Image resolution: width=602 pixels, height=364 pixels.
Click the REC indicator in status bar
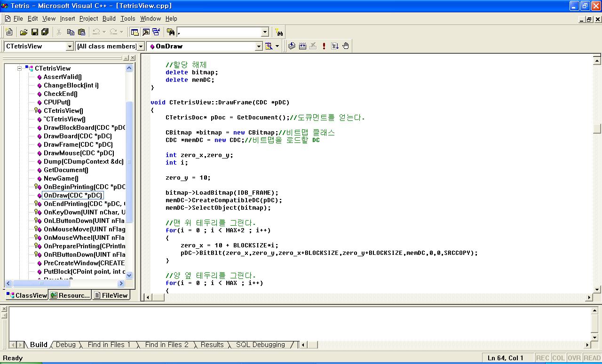543,358
